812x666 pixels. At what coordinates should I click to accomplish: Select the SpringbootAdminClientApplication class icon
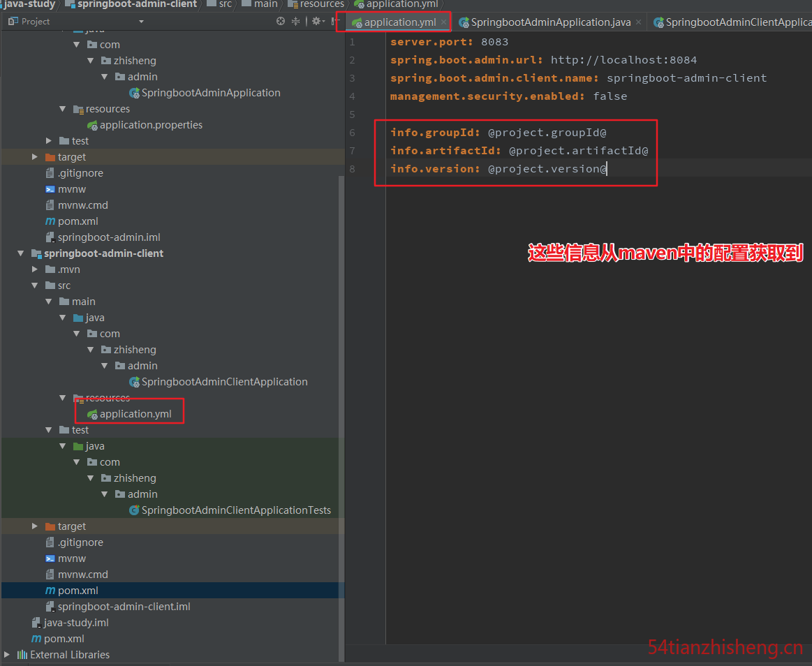click(x=134, y=382)
